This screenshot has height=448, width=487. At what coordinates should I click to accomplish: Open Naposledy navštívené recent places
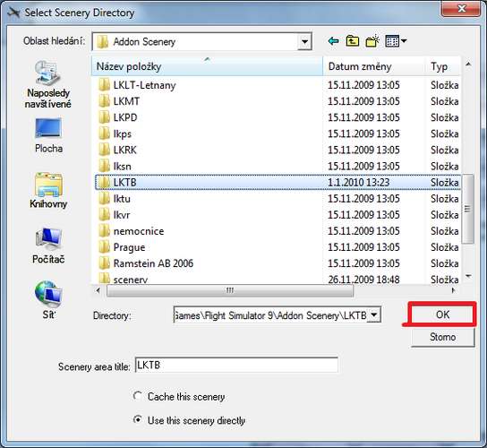47,84
